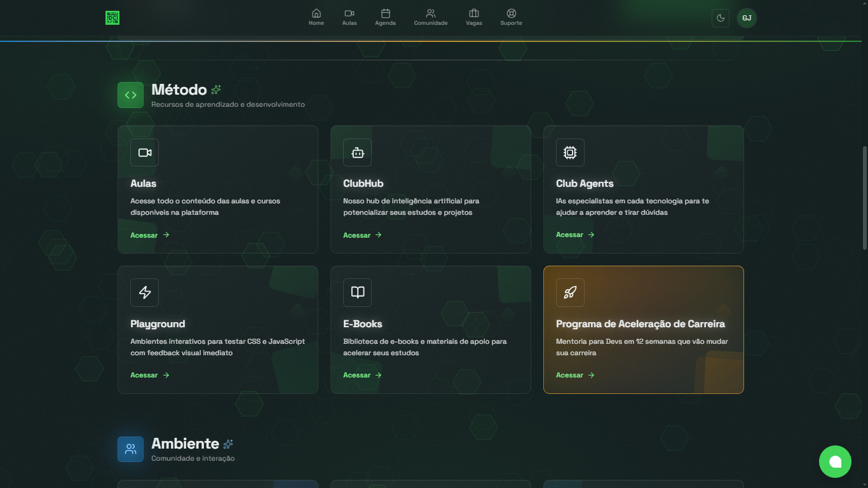Open Comunidade in the top navigation
This screenshot has width=868, height=488.
coord(431,17)
